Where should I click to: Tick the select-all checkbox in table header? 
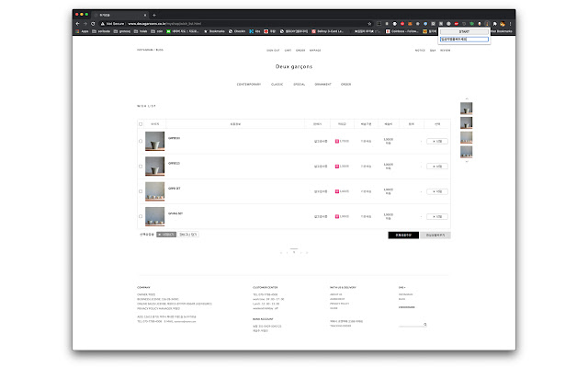[x=141, y=124]
